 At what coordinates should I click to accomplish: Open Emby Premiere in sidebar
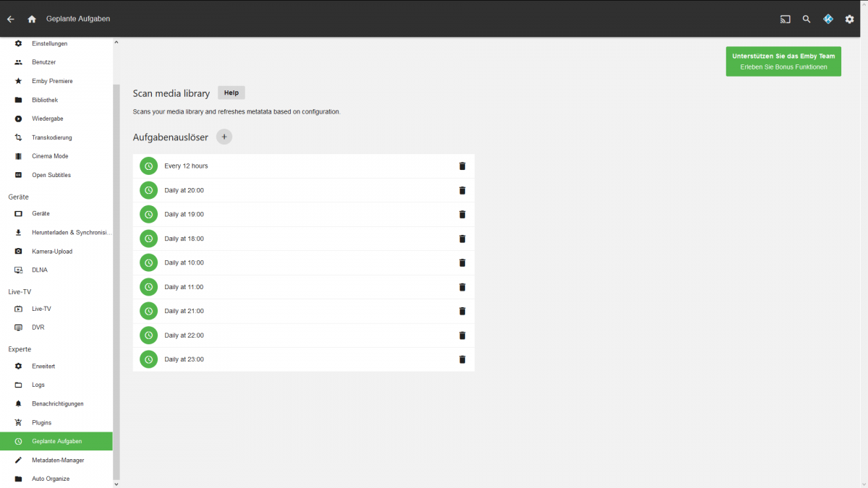[56, 81]
